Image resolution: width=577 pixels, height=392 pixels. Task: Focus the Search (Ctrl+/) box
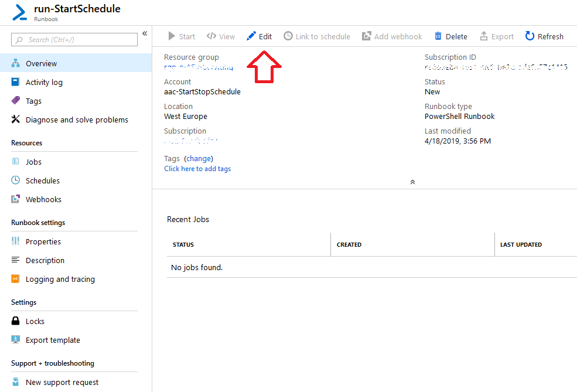tap(74, 39)
